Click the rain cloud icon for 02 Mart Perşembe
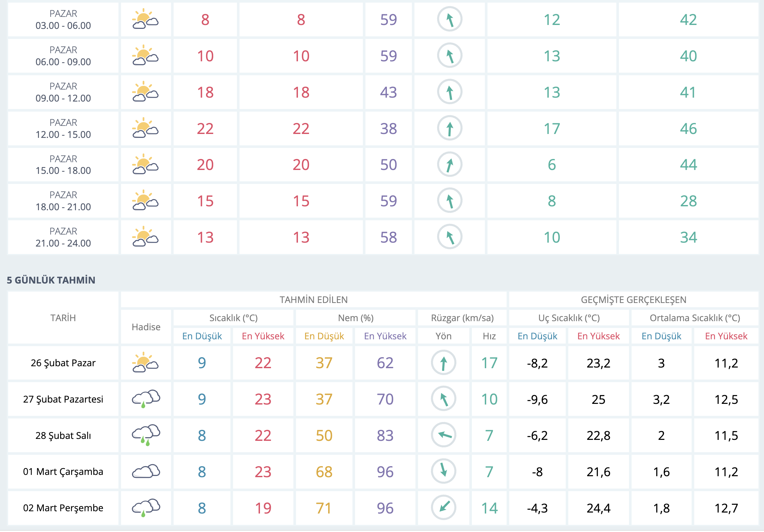This screenshot has width=764, height=532. tap(146, 507)
